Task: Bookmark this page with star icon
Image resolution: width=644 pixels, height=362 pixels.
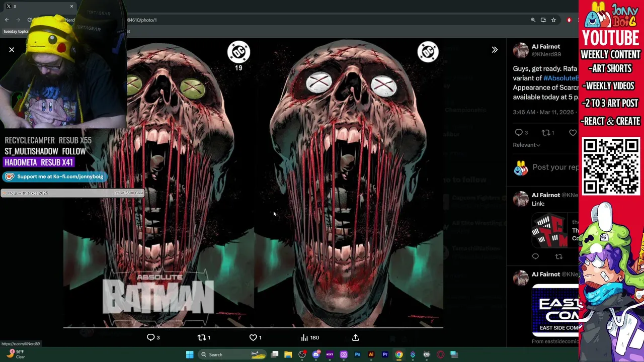Action: click(x=553, y=20)
